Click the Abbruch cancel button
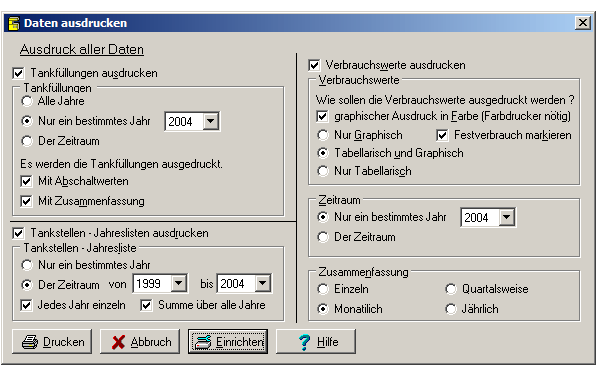The height and width of the screenshot is (374, 597). click(x=140, y=342)
